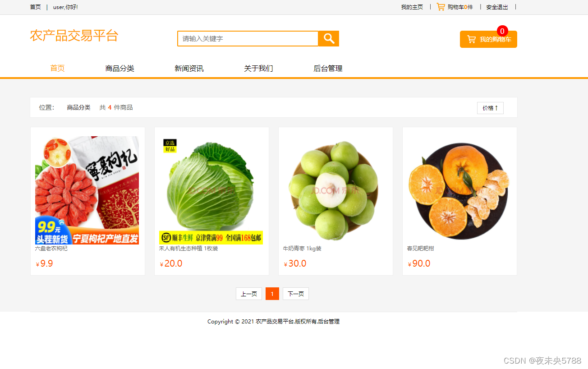Click the magnifier search icon button
The image size is (588, 369).
tap(329, 39)
